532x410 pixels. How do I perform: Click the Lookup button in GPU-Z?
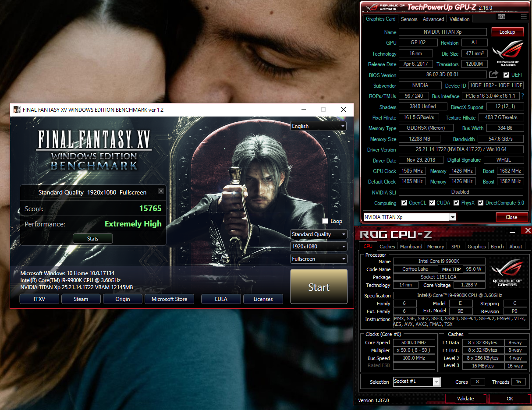tap(507, 32)
